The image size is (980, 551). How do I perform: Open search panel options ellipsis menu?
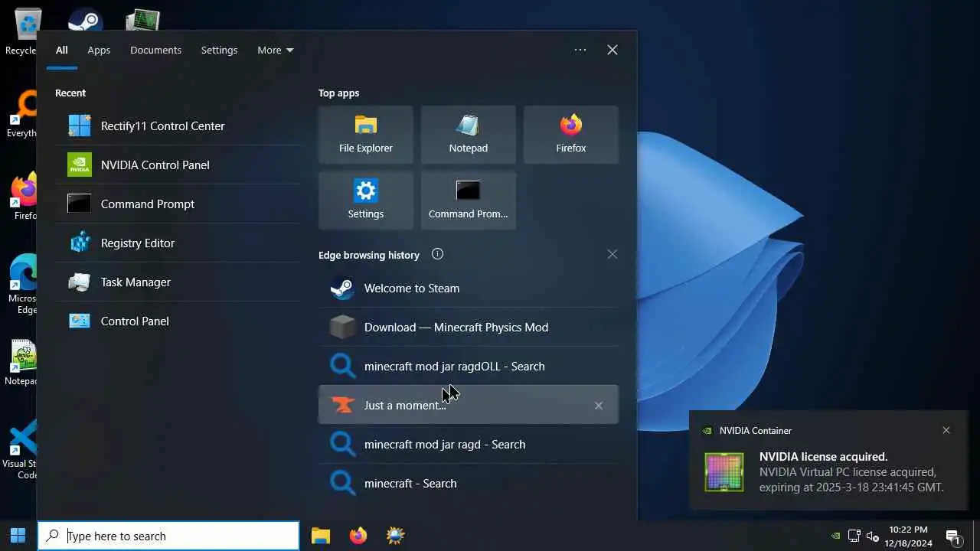coord(580,50)
